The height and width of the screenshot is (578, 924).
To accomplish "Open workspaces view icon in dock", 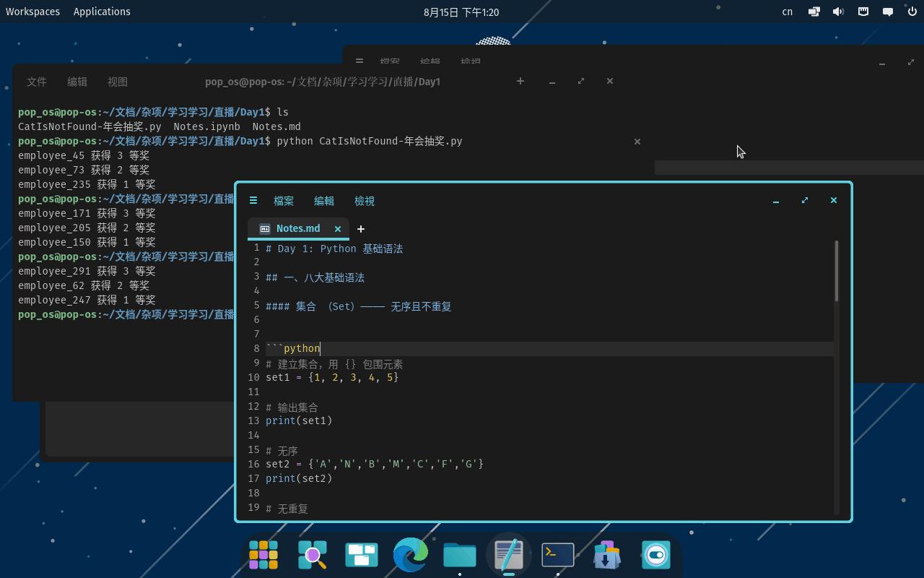I will click(362, 555).
